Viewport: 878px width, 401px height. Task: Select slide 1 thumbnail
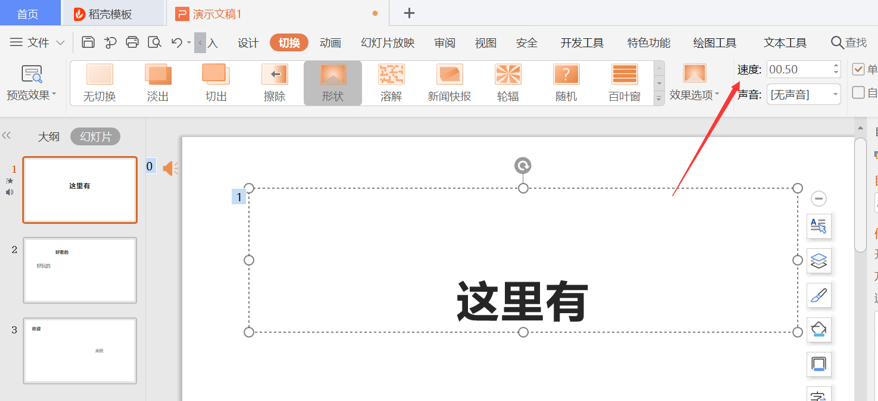(x=80, y=190)
